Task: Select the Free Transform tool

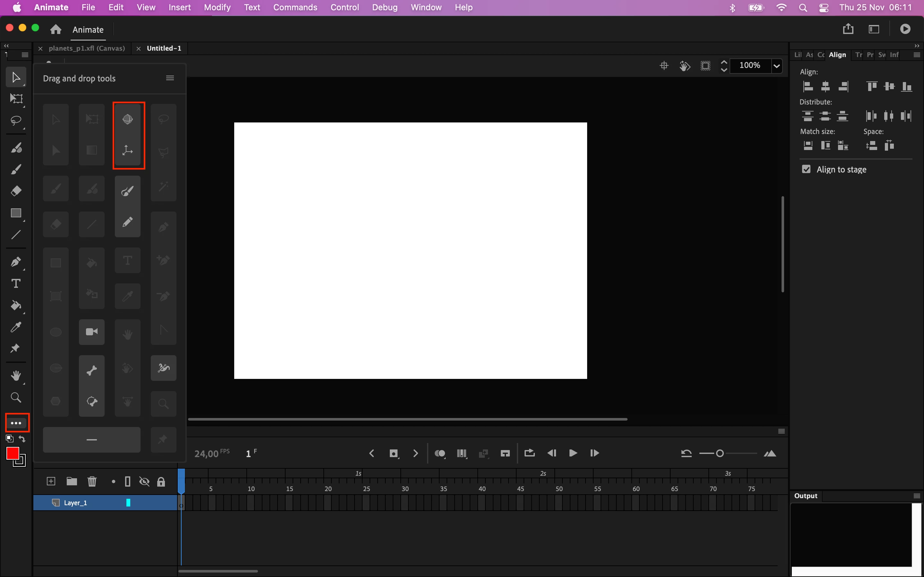Action: pyautogui.click(x=16, y=99)
